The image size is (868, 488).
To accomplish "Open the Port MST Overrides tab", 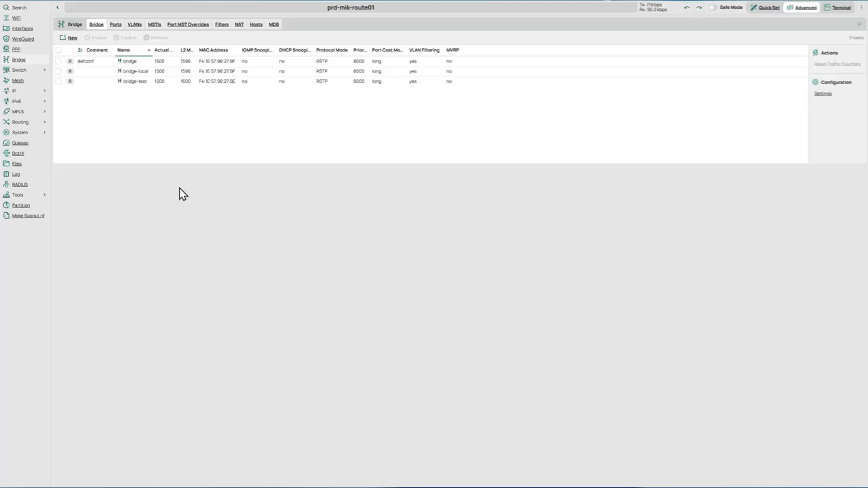I will (x=188, y=24).
